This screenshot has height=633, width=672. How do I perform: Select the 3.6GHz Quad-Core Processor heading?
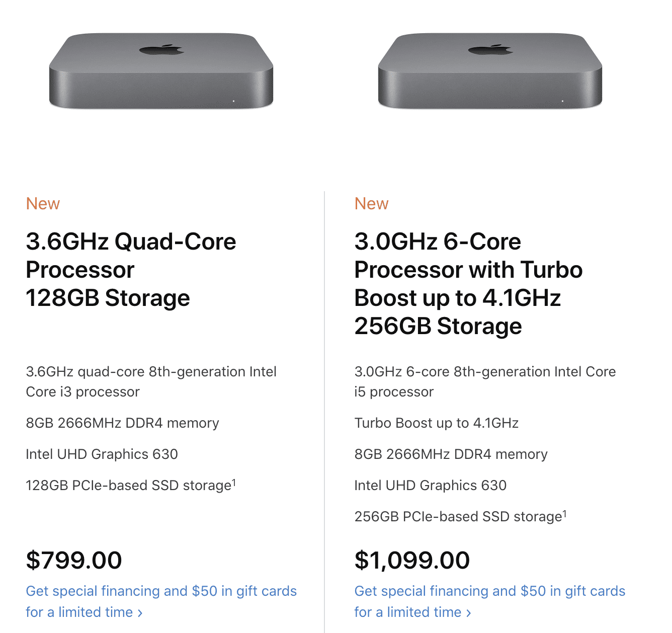click(x=131, y=270)
